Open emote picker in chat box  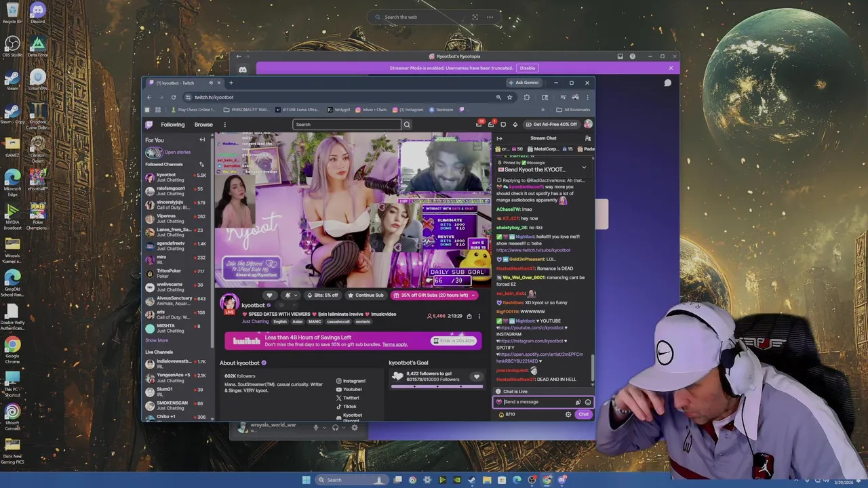pos(588,402)
